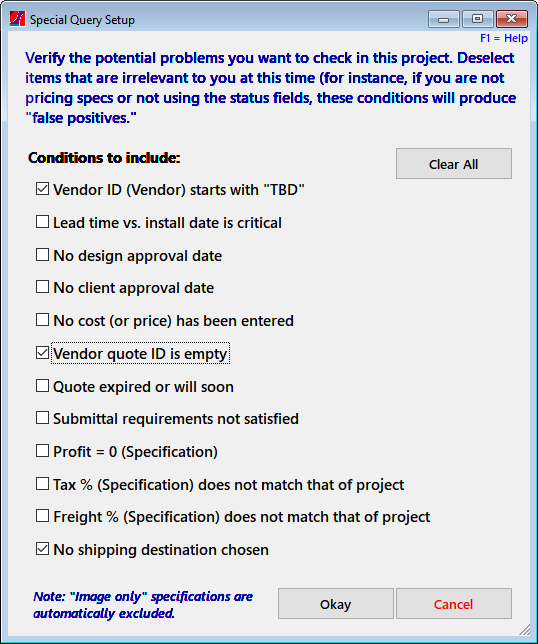This screenshot has height=644, width=538.
Task: Tick the No client approval date box
Action: [42, 287]
